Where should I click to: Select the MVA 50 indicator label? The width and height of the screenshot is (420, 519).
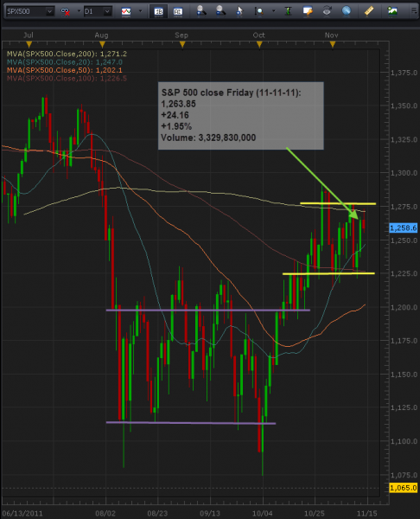[x=65, y=70]
